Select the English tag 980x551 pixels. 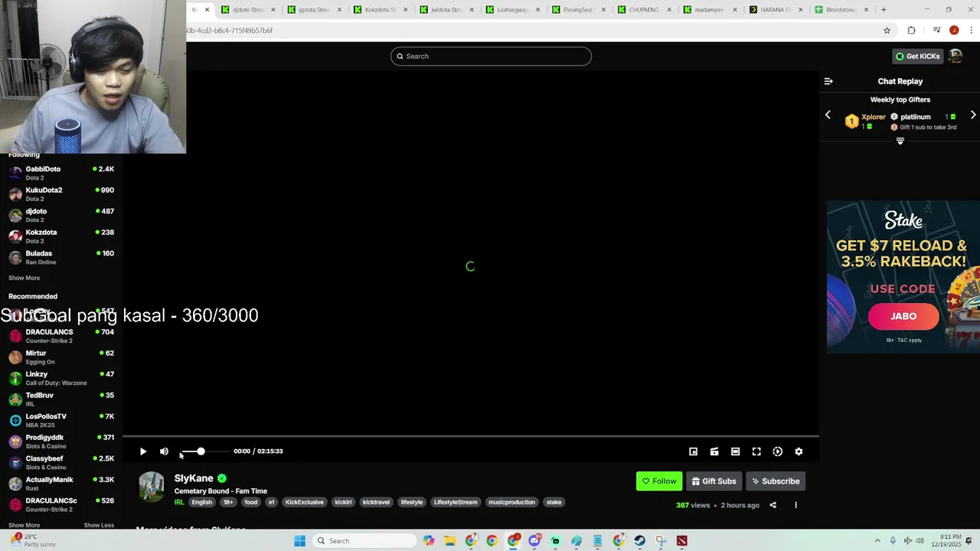202,502
